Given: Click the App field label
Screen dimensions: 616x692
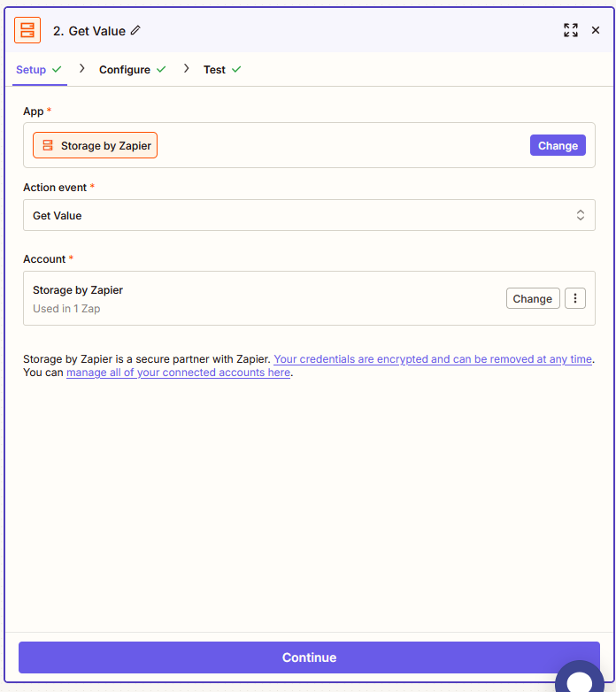Looking at the screenshot, I should [x=34, y=111].
